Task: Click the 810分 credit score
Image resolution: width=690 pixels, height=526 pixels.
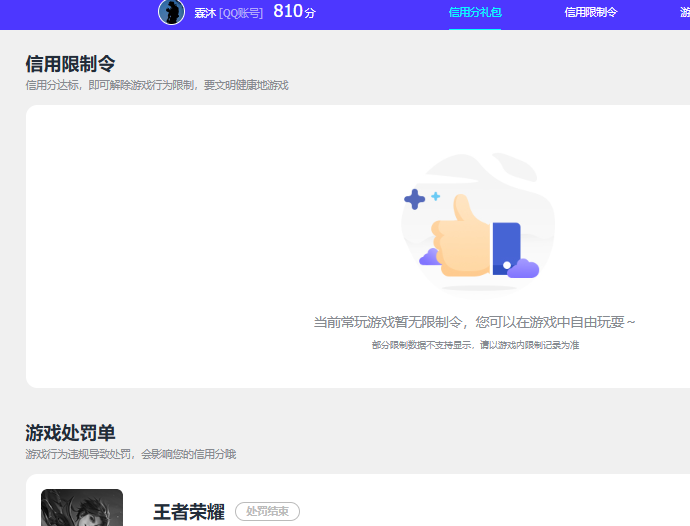Action: (294, 11)
